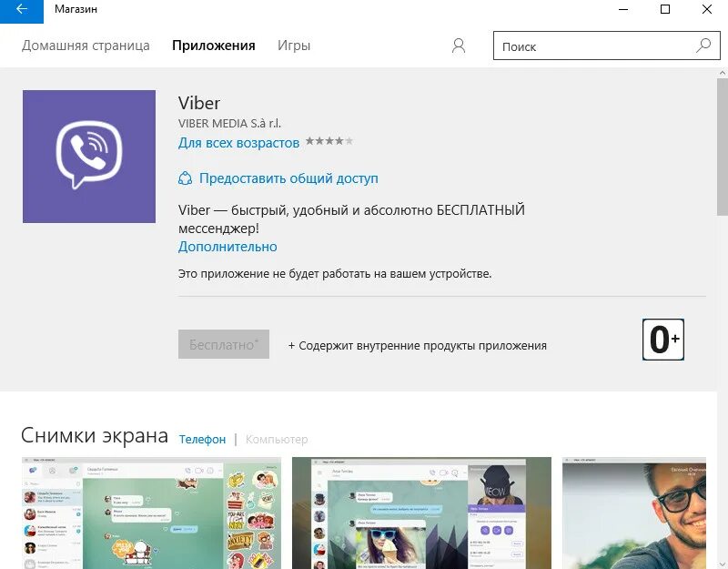Viewport: 728px width, 569px height.
Task: Open first screenshot with sticker chat
Action: pos(151,513)
